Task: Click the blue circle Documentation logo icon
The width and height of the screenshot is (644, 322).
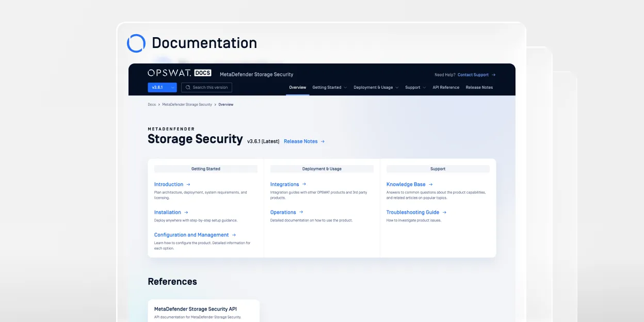Action: pyautogui.click(x=136, y=43)
